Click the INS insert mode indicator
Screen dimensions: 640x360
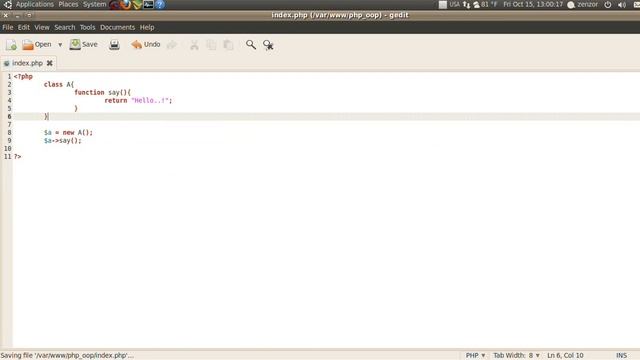(x=621, y=356)
